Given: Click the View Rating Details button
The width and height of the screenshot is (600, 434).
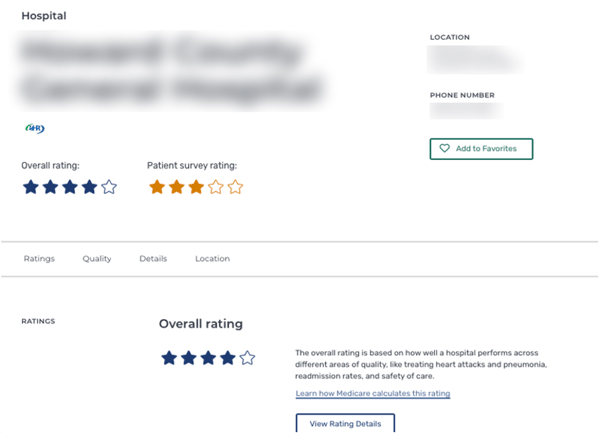Looking at the screenshot, I should pos(345,423).
